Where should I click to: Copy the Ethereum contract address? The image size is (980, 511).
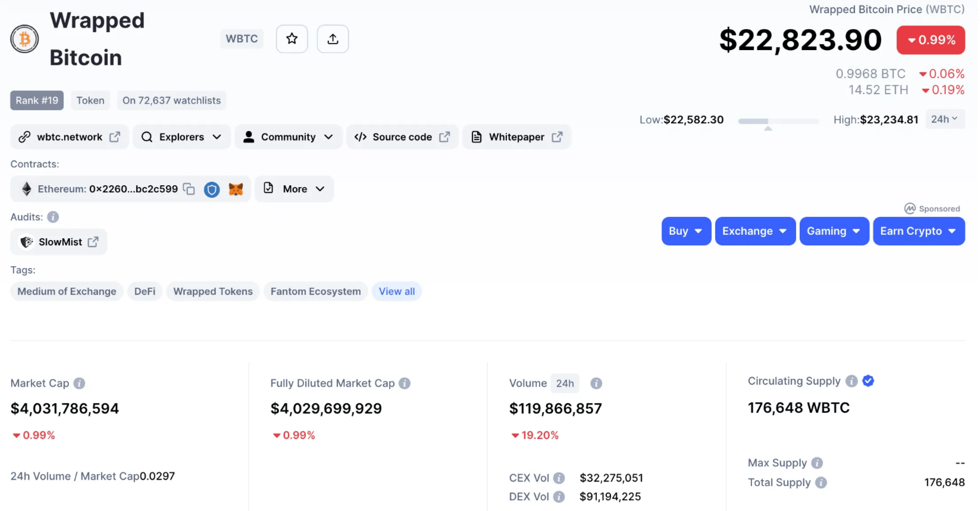(189, 189)
